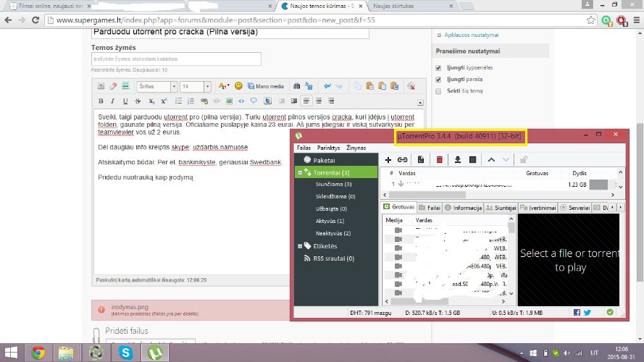Uncheck the Įjungti šypsenėles checkbox

[438, 68]
